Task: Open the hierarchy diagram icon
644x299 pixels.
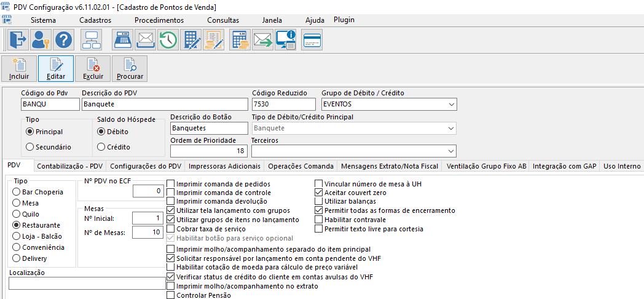Action: point(90,40)
